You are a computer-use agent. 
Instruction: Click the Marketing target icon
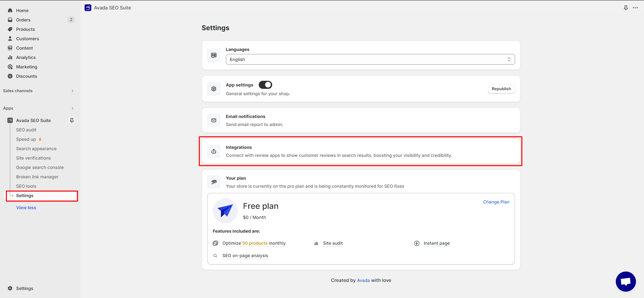[10, 67]
